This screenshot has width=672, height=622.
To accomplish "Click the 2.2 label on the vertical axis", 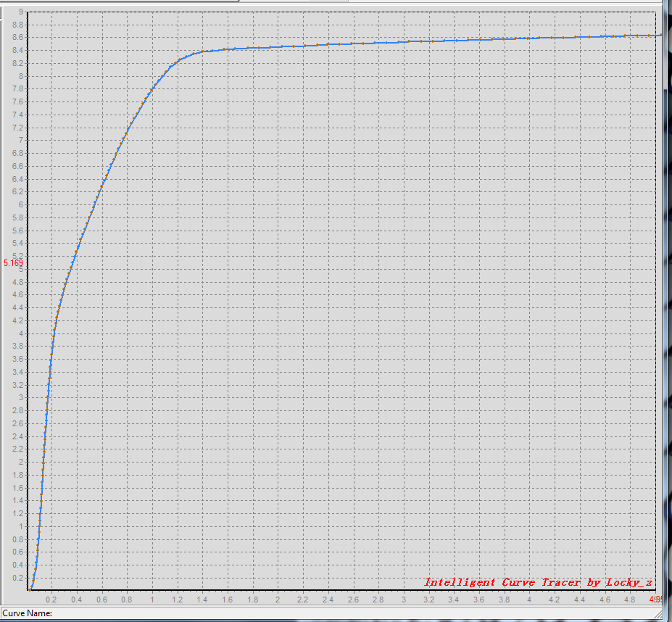I will [x=17, y=449].
